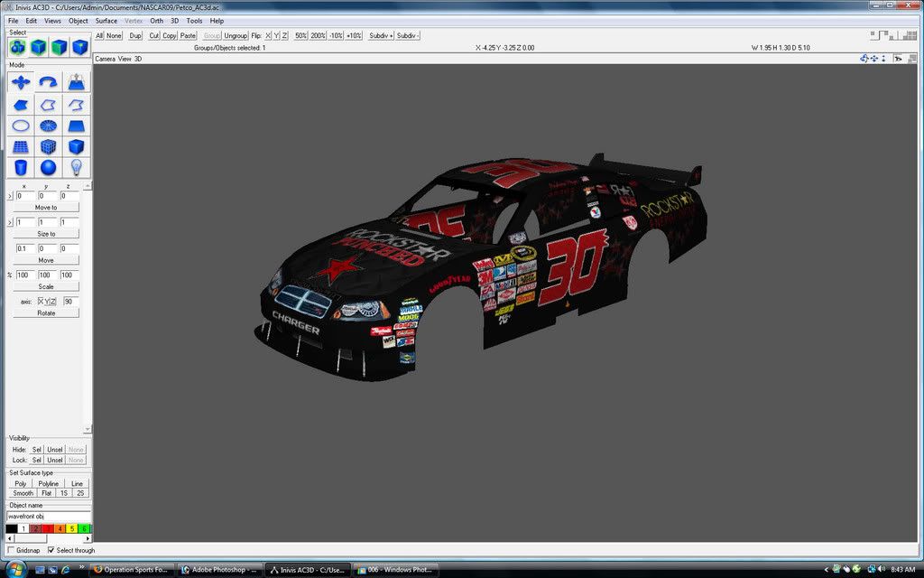Image resolution: width=924 pixels, height=578 pixels.
Task: Add a Light with the bulb icon
Action: coord(77,167)
